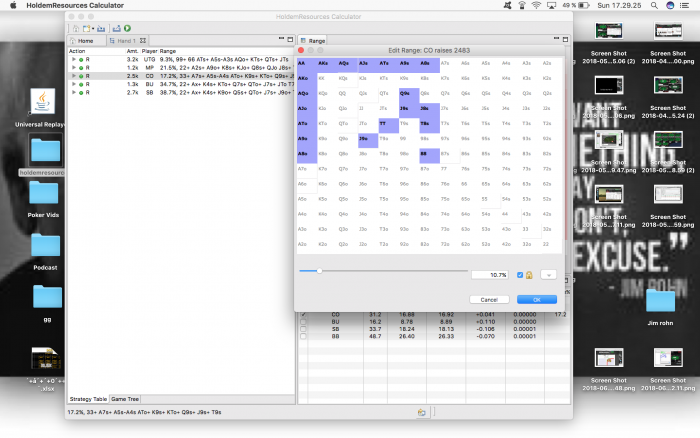Screen dimensions: 700x438
Task: Click the Wi-Fi icon in menu bar
Action: pos(536,5)
